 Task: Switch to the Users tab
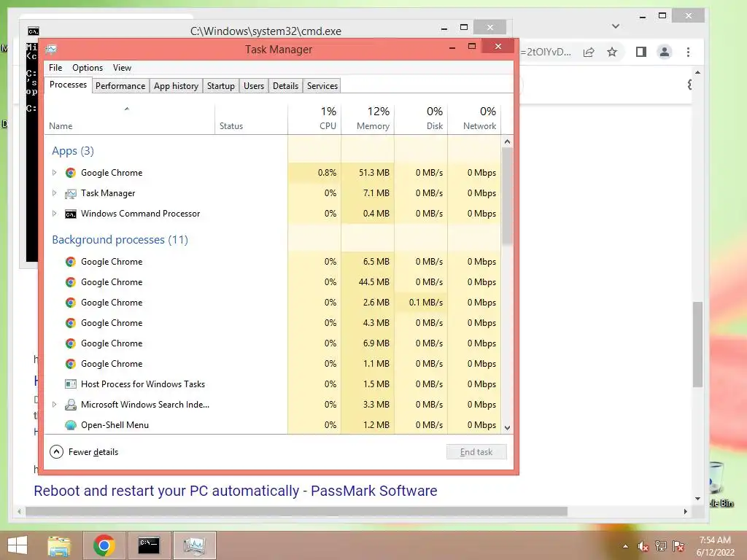253,86
